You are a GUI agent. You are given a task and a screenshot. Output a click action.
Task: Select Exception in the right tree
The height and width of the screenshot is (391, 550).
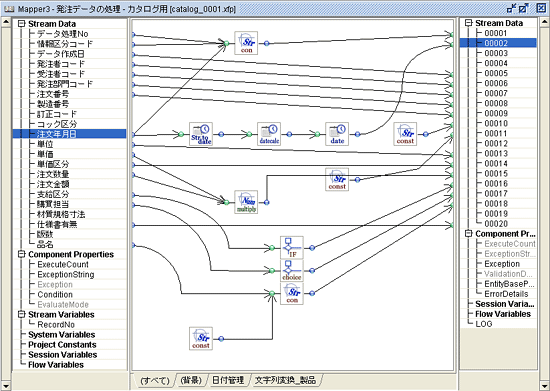[502, 264]
